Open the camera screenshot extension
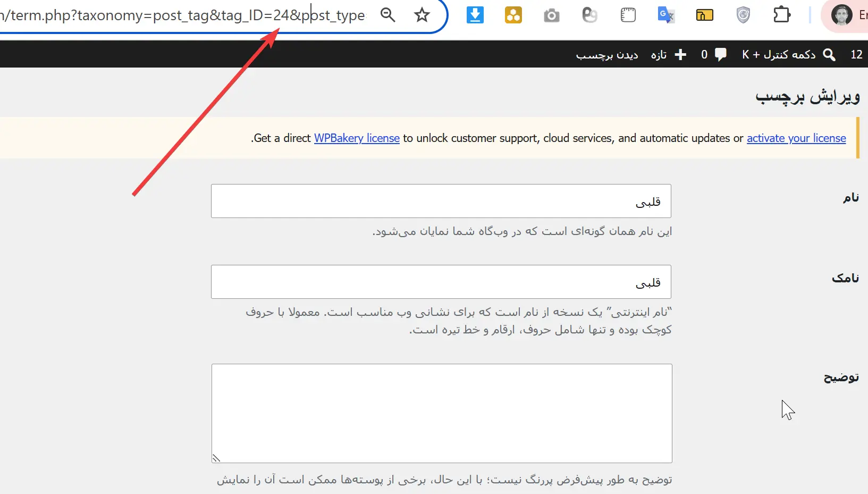The height and width of the screenshot is (494, 868). [552, 15]
